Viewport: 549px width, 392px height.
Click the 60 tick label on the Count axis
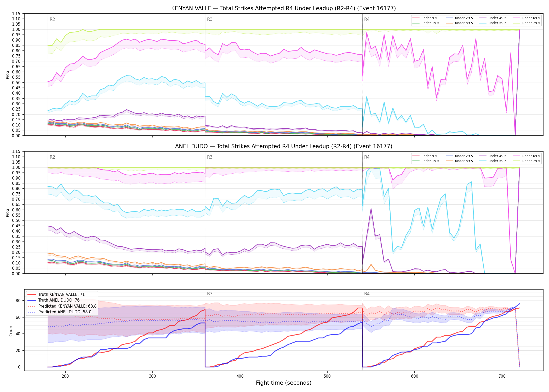point(18,317)
